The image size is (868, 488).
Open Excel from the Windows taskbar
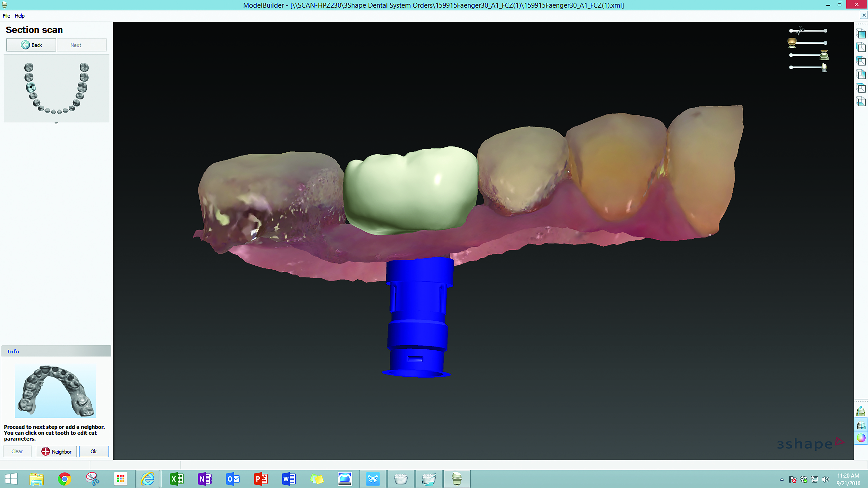(176, 479)
